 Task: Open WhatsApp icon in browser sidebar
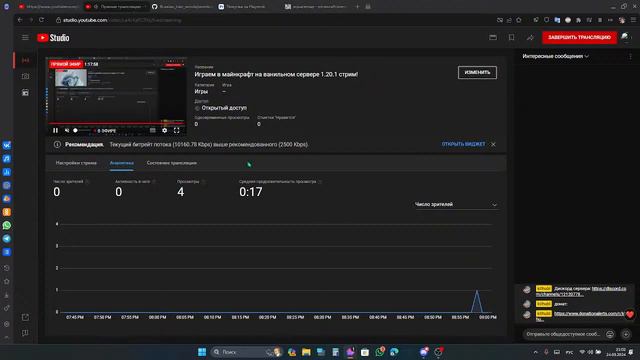(x=7, y=225)
